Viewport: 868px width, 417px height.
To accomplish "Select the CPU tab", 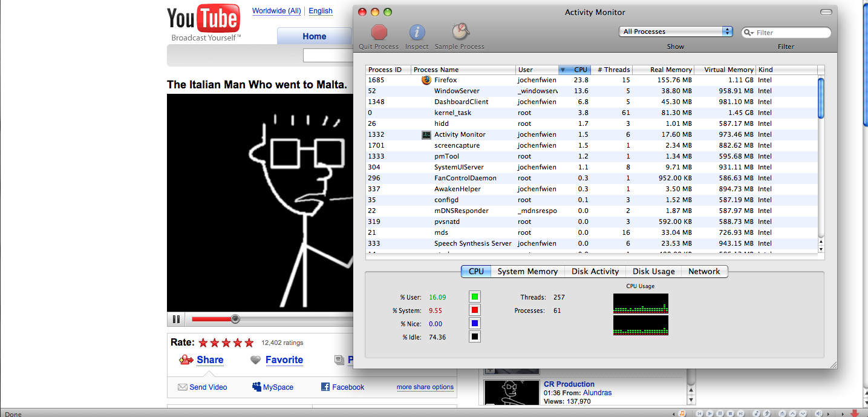I will [476, 271].
